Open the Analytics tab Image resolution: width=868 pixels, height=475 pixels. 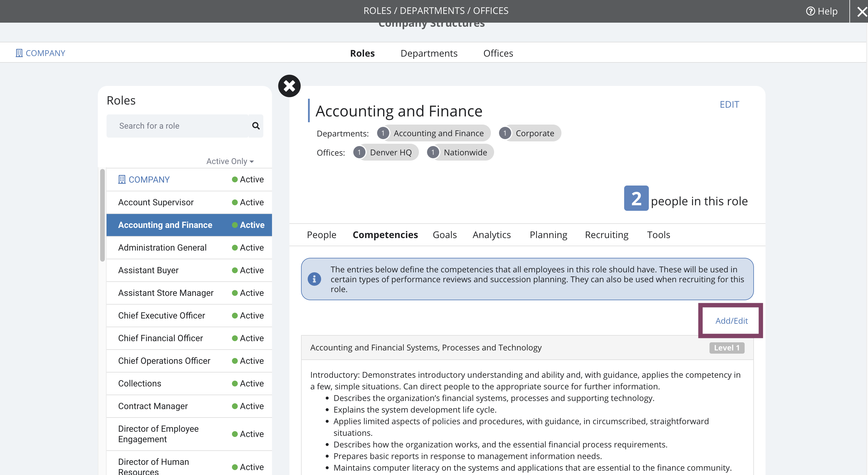[491, 235]
